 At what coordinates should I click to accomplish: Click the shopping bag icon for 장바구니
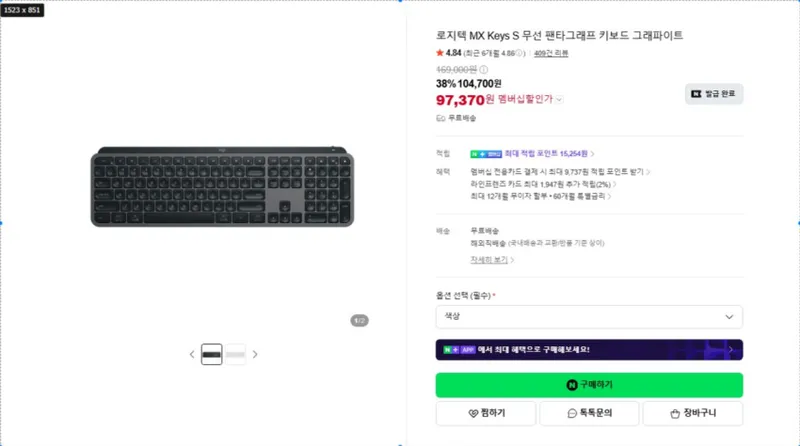675,413
